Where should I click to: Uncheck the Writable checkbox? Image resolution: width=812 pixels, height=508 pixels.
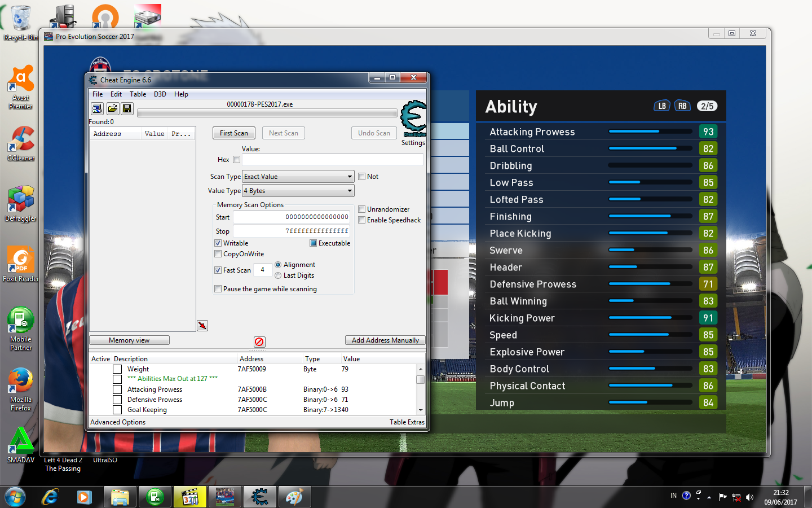218,243
